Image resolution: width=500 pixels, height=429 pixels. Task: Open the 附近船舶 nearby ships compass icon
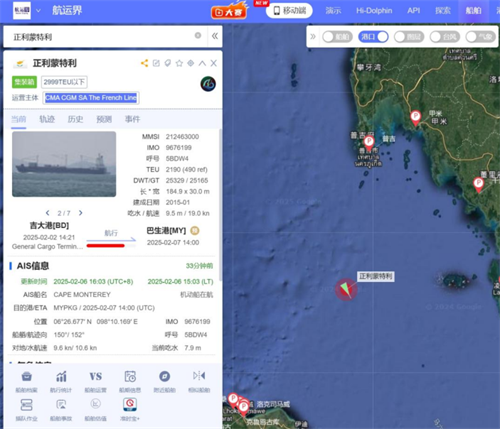click(x=165, y=377)
